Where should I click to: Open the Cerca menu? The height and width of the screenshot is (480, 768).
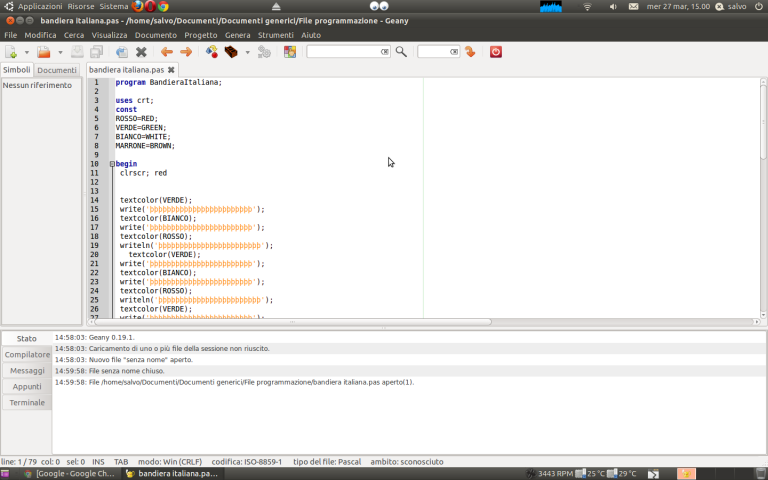(73, 35)
